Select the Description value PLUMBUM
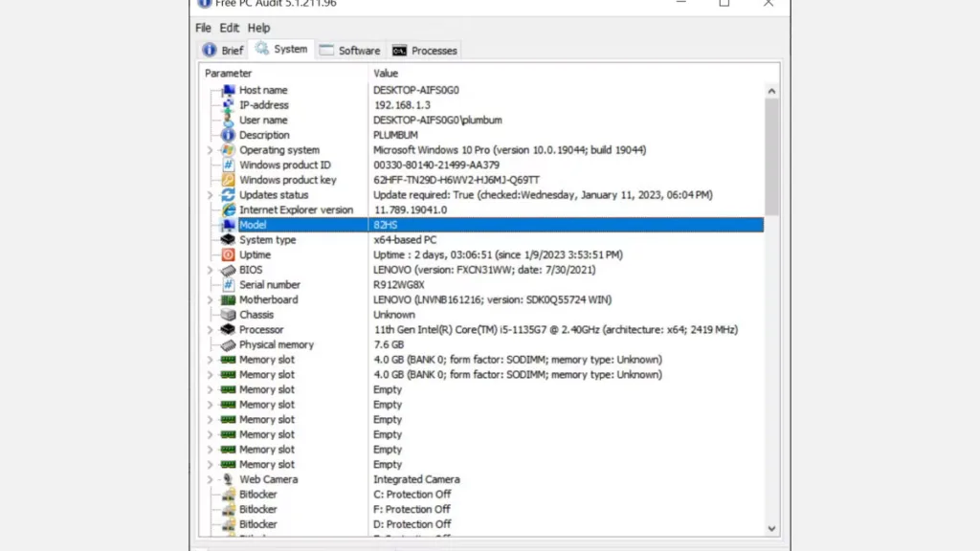 395,135
